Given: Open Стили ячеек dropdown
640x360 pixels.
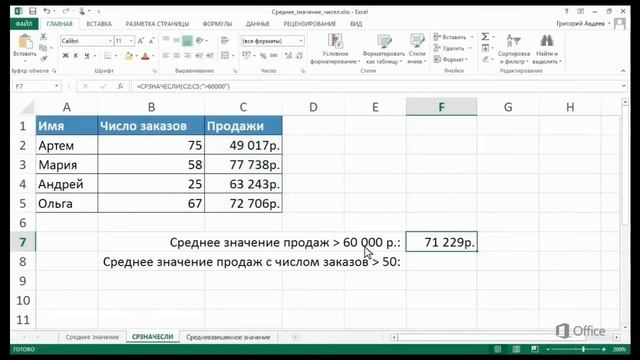Looking at the screenshot, I should click(417, 49).
